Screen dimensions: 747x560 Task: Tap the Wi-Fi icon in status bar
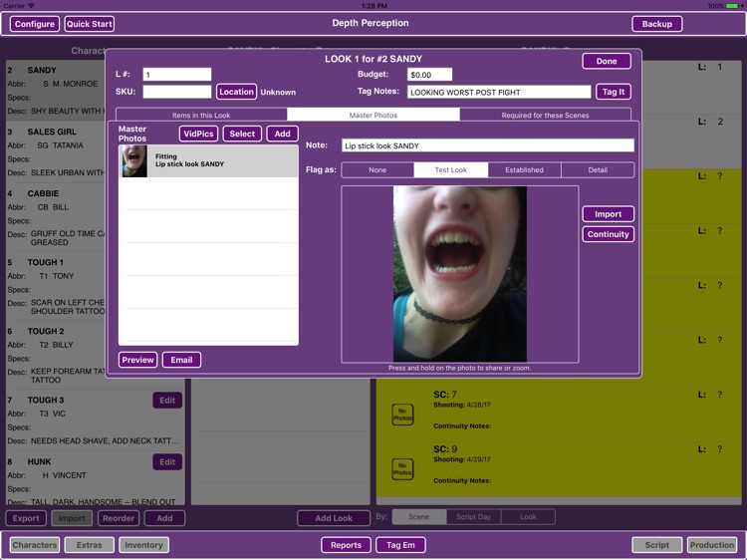click(x=32, y=6)
